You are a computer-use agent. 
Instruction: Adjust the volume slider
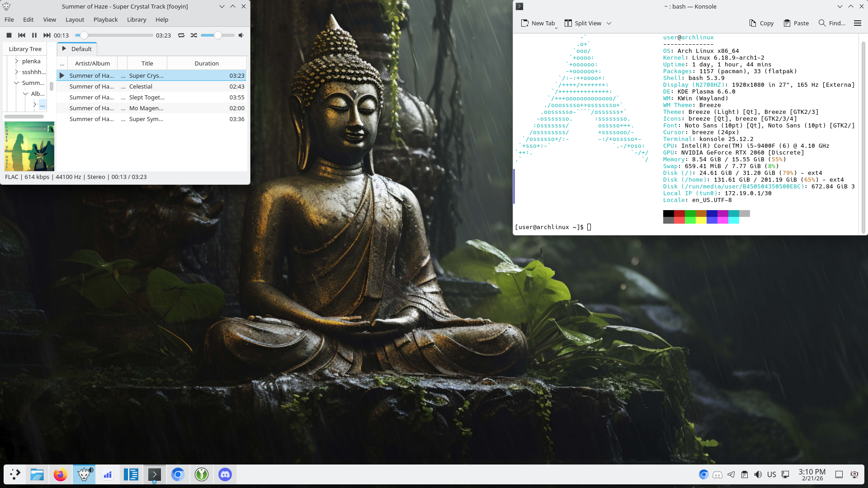pos(217,35)
